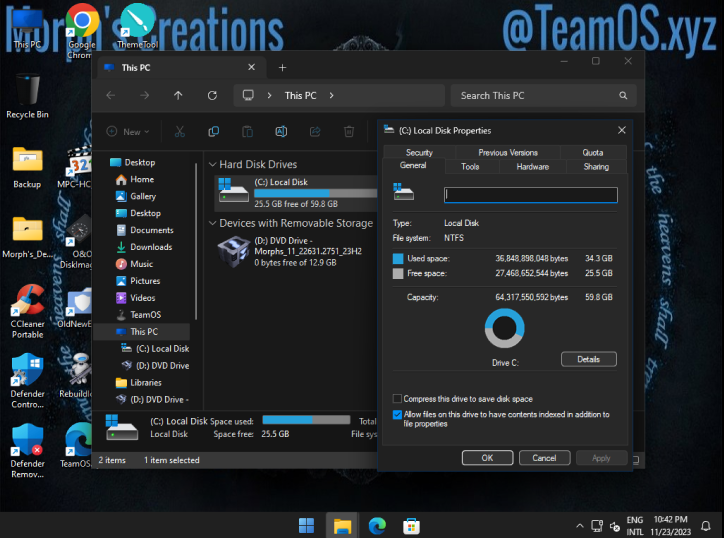Click Cancel in Properties dialog
724x538 pixels.
[544, 458]
